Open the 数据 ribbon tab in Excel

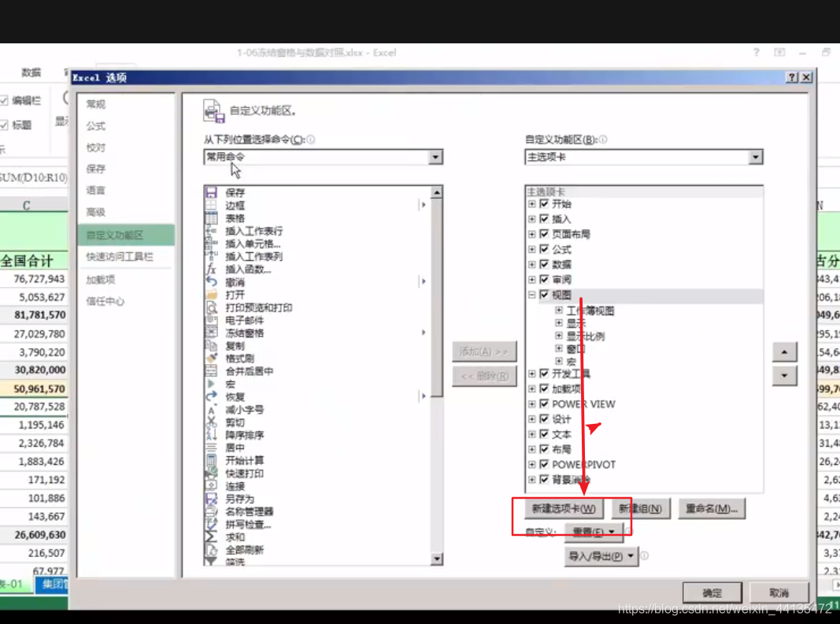click(31, 72)
